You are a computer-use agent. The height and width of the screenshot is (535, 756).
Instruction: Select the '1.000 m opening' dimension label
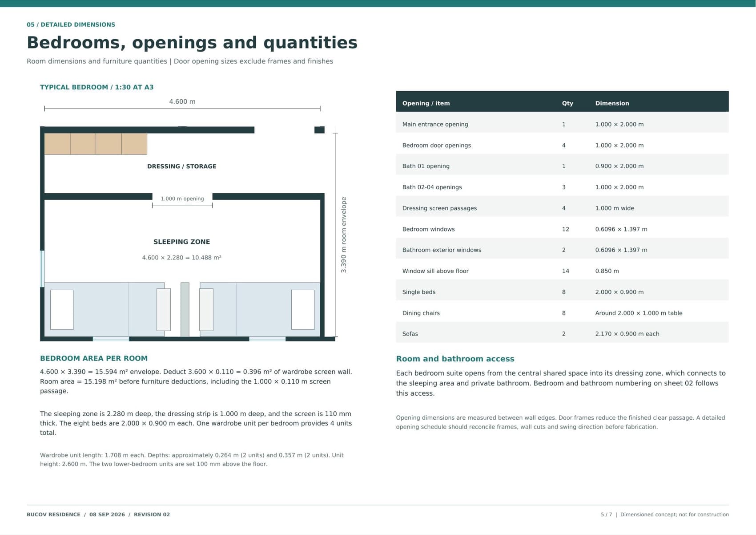coord(182,199)
